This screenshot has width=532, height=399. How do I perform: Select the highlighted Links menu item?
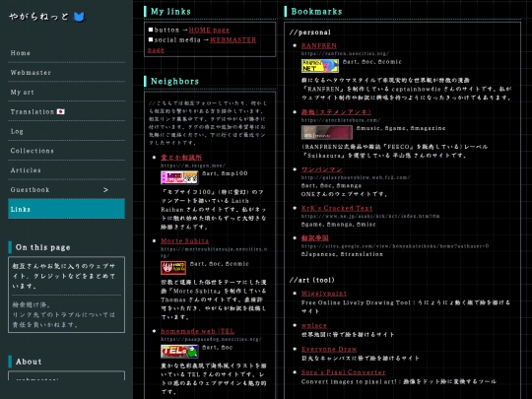click(67, 209)
